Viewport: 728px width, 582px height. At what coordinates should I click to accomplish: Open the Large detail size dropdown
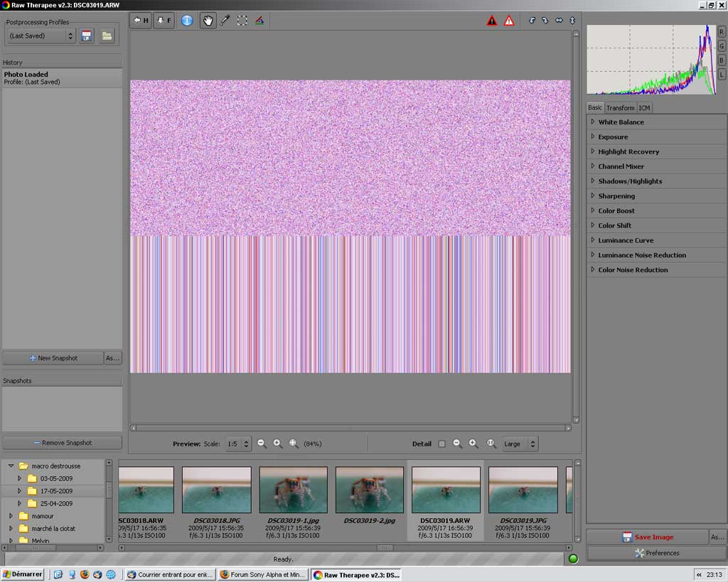[x=520, y=444]
